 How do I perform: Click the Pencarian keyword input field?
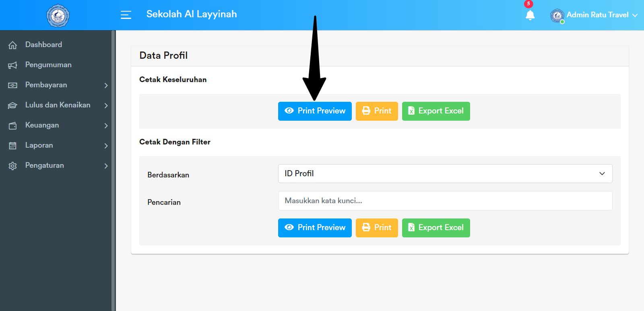[445, 201]
